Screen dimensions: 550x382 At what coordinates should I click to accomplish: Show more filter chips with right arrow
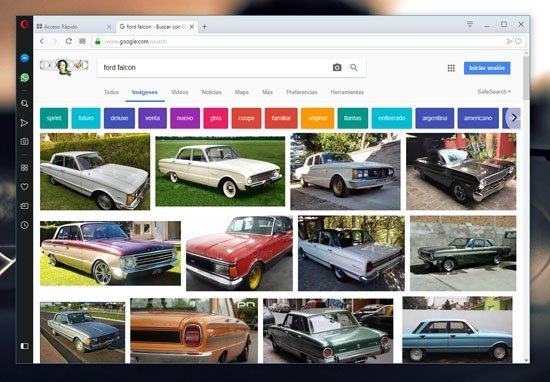[x=514, y=118]
